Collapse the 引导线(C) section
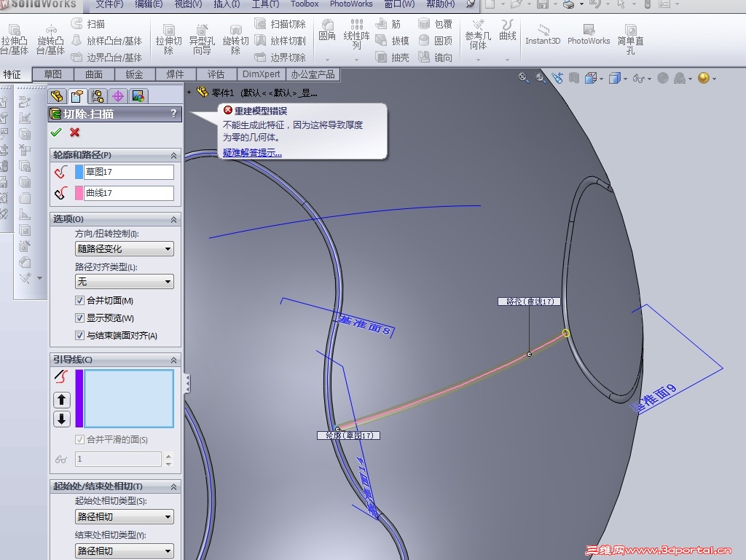 click(173, 360)
